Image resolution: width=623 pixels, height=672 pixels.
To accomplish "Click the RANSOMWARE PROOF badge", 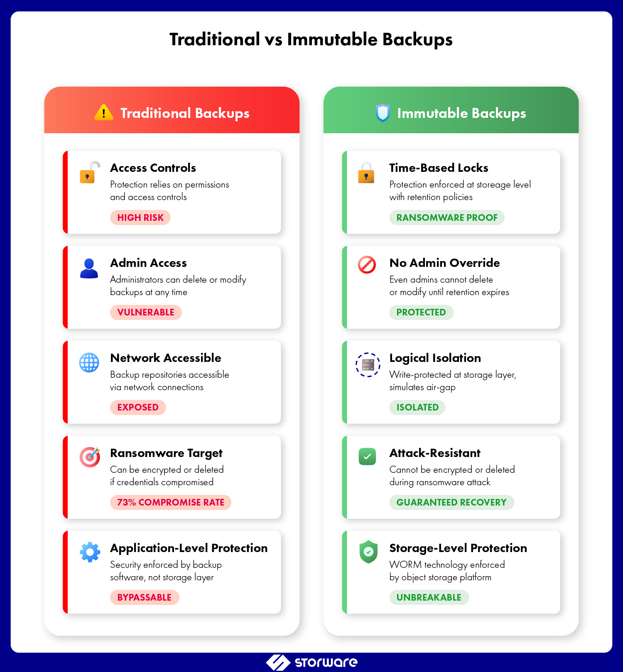I will (447, 217).
